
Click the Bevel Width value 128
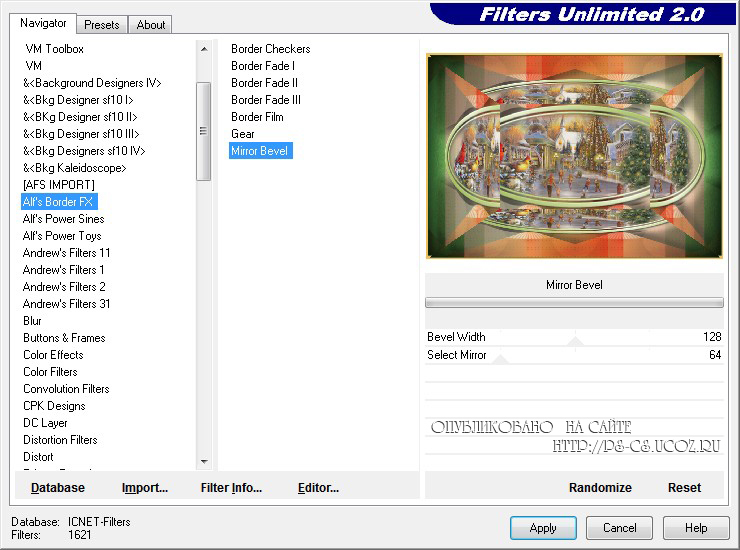point(712,337)
